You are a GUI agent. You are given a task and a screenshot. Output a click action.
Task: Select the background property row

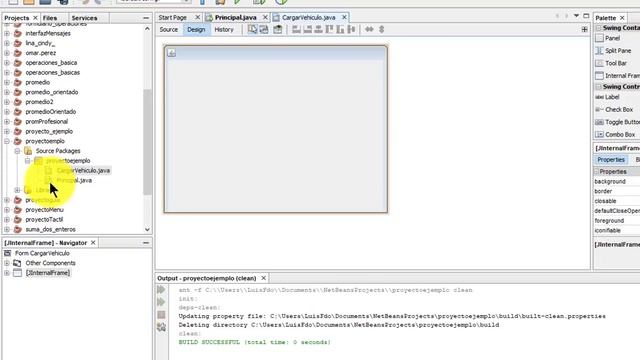(617, 182)
